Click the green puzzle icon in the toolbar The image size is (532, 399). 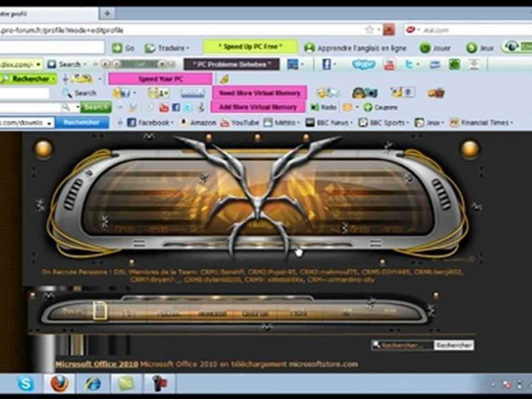tap(454, 64)
